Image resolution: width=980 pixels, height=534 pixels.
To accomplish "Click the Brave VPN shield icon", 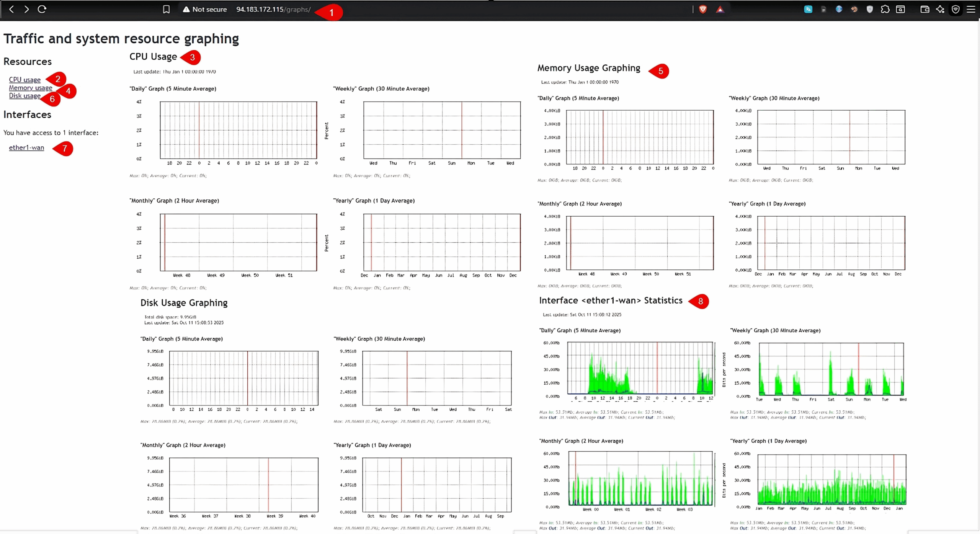I will 955,9.
